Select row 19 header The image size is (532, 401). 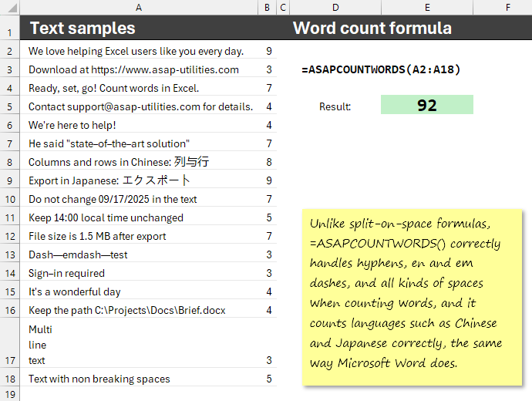coord(10,394)
